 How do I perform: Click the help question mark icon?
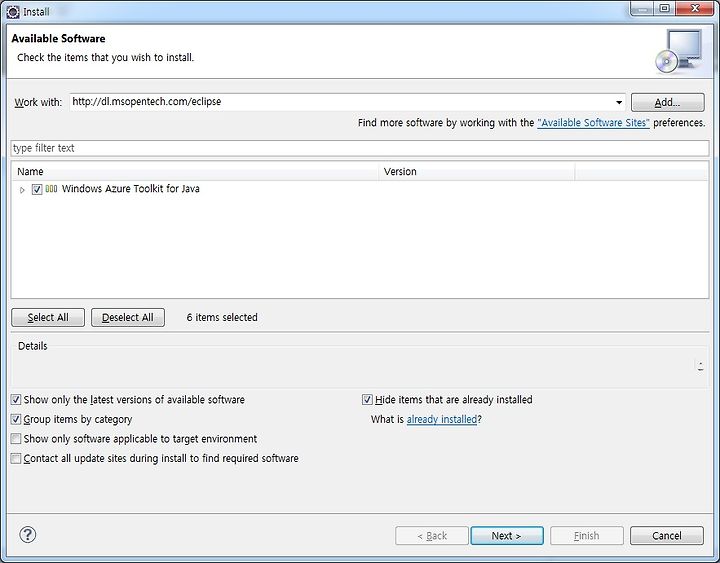28,535
